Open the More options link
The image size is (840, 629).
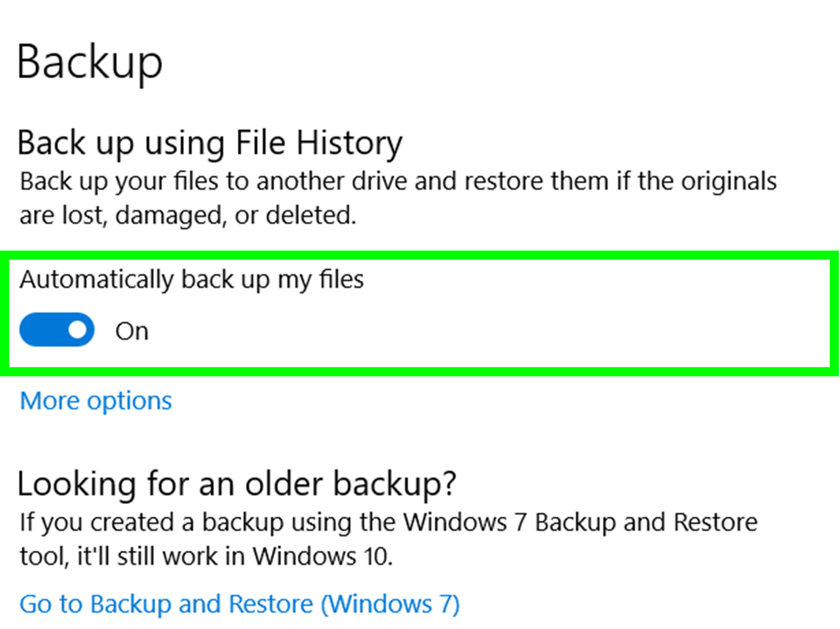[x=96, y=401]
